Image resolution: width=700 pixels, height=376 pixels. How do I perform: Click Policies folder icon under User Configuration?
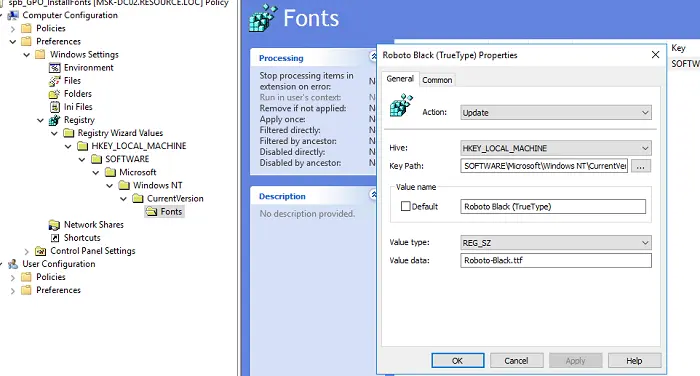point(27,277)
